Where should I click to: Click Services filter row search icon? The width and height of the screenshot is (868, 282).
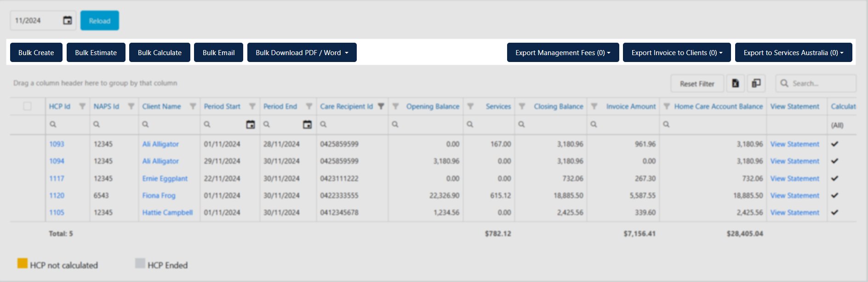[470, 124]
